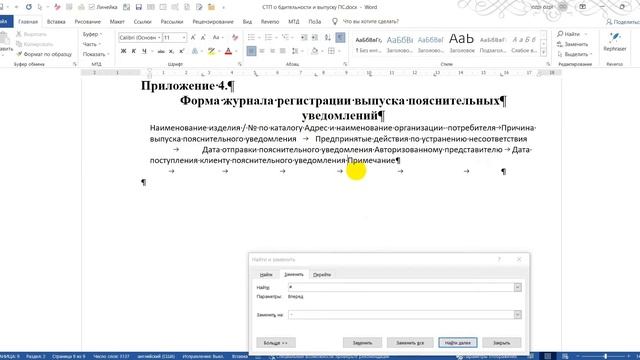Decrease paragraph indent
The width and height of the screenshot is (640, 360).
304,38
